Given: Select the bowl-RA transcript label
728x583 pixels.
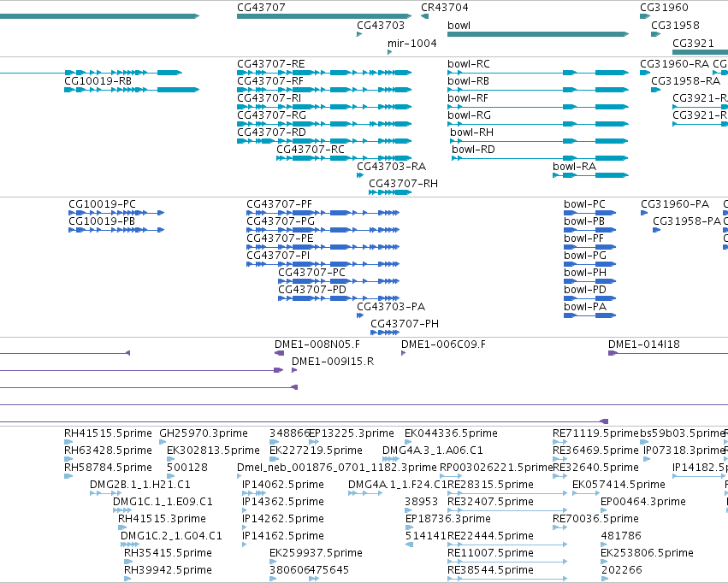Looking at the screenshot, I should click(574, 167).
